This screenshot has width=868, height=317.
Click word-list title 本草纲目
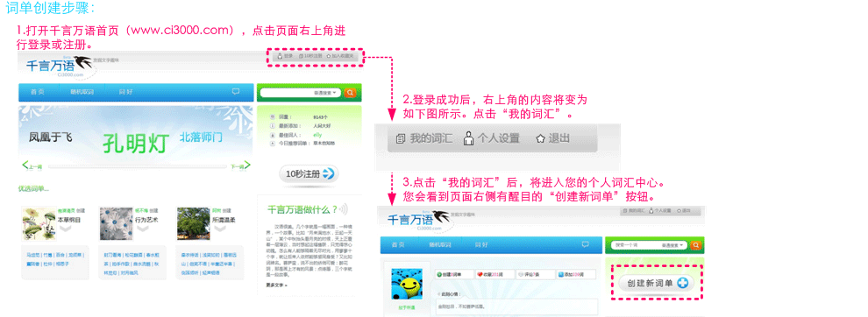coord(69,219)
